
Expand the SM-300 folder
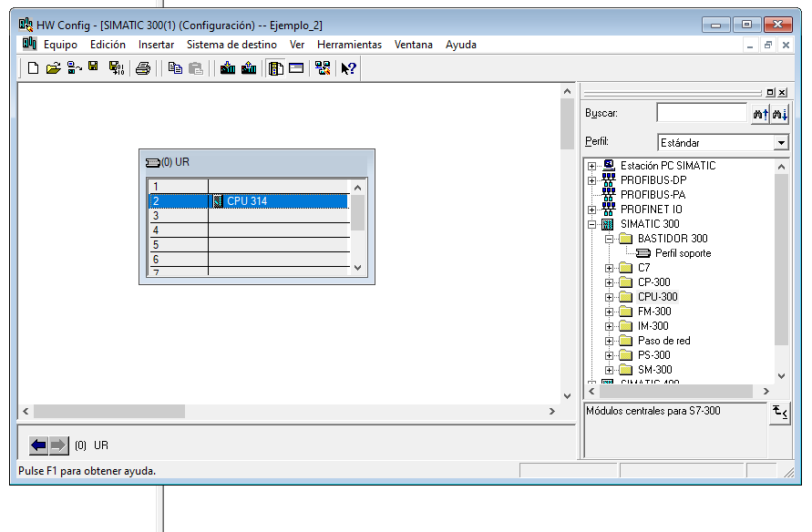click(609, 370)
